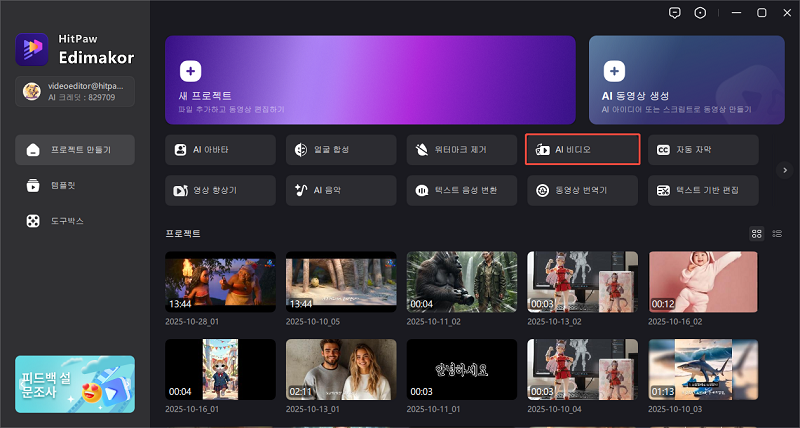Open the account info videoeditor@hitpa... panel

coord(75,91)
